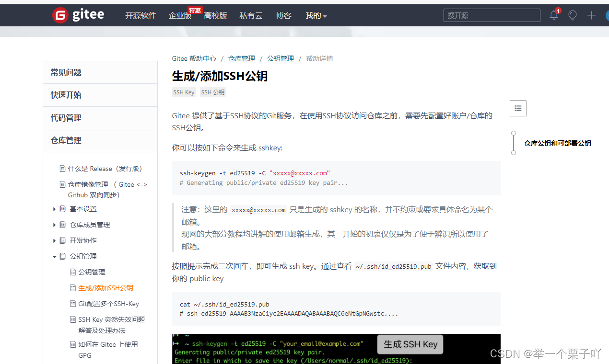The width and height of the screenshot is (609, 364).
Task: Open the table of contents list icon
Action: click(x=518, y=108)
